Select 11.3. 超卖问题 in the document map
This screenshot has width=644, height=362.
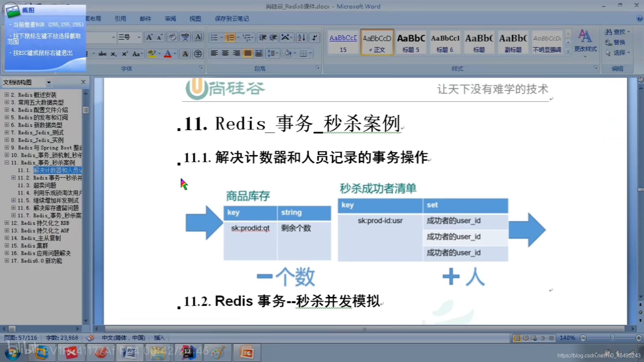point(37,185)
